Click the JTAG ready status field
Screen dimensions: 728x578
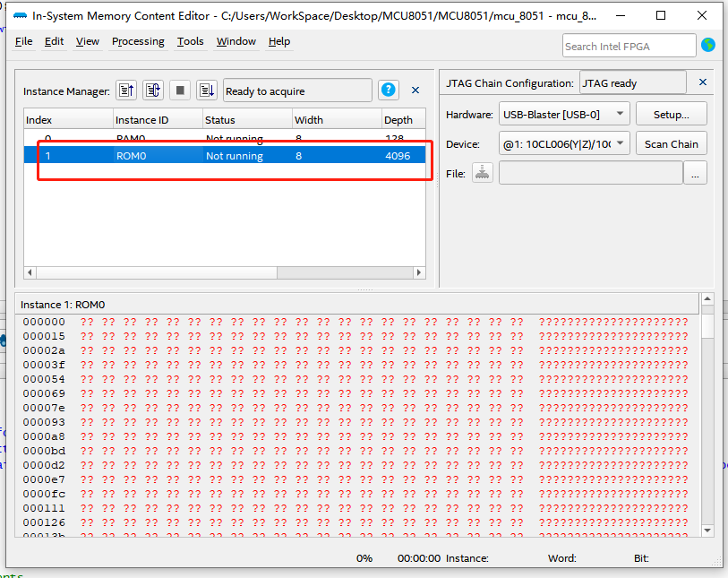click(x=633, y=82)
